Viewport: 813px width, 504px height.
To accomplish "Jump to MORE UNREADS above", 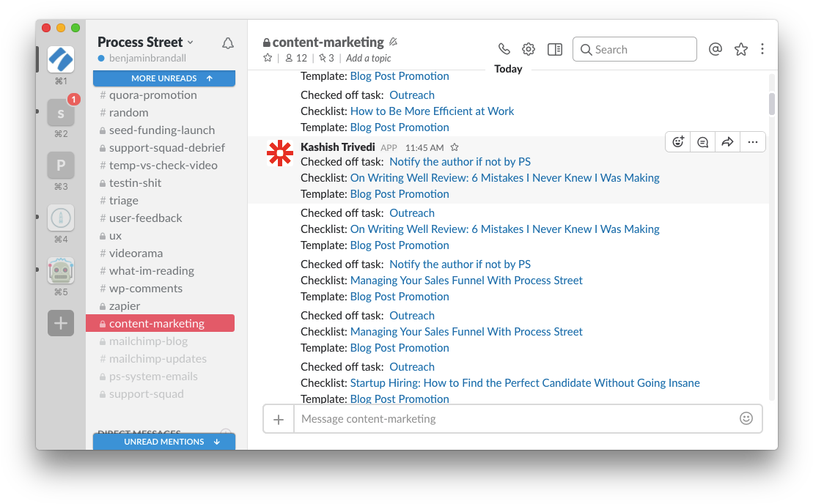I will pos(164,78).
